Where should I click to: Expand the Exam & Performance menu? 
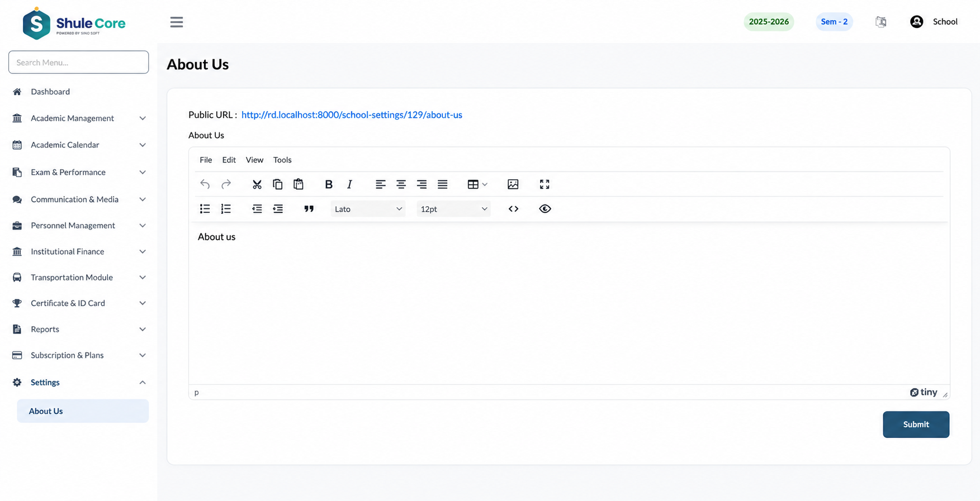(x=79, y=172)
